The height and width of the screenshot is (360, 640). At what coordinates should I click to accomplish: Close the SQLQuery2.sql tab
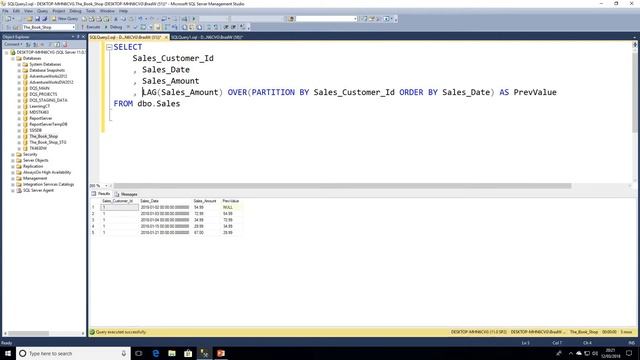coord(166,37)
